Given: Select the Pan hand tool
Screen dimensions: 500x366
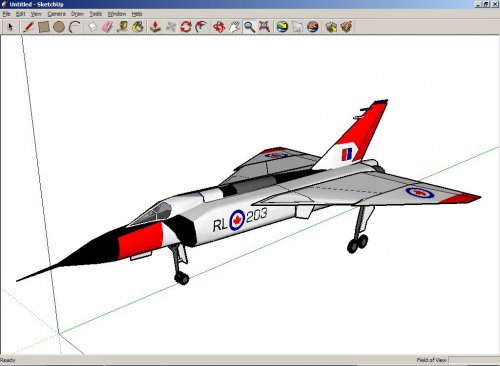Looking at the screenshot, I should [x=234, y=27].
